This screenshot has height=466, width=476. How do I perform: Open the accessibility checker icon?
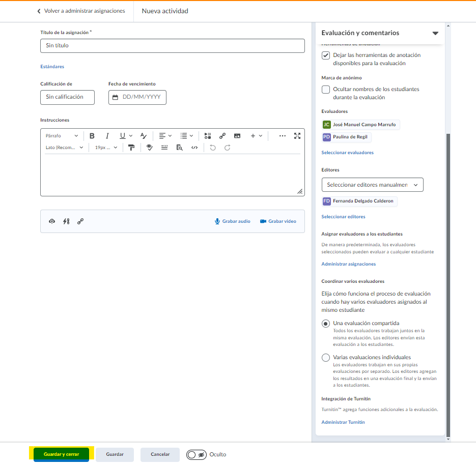[x=149, y=148]
